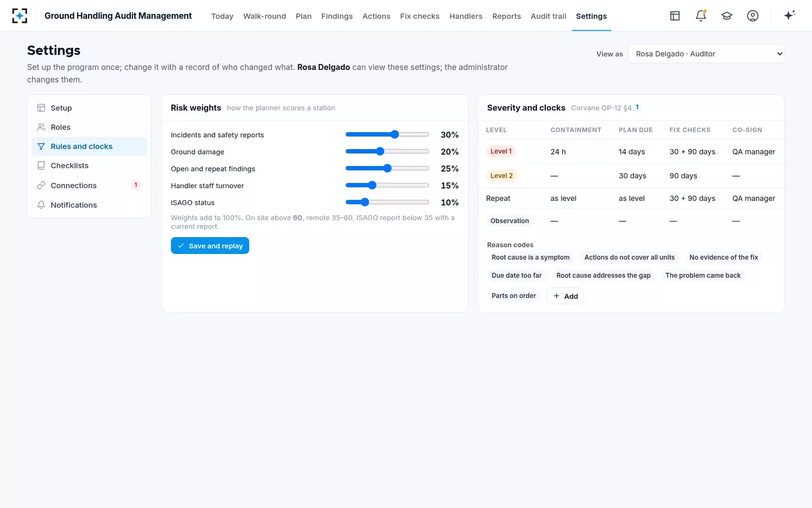Open the graduation cap training icon
812x508 pixels.
(727, 16)
